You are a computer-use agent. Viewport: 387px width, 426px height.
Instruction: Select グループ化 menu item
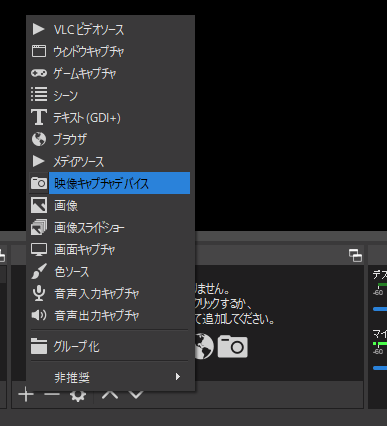110,346
